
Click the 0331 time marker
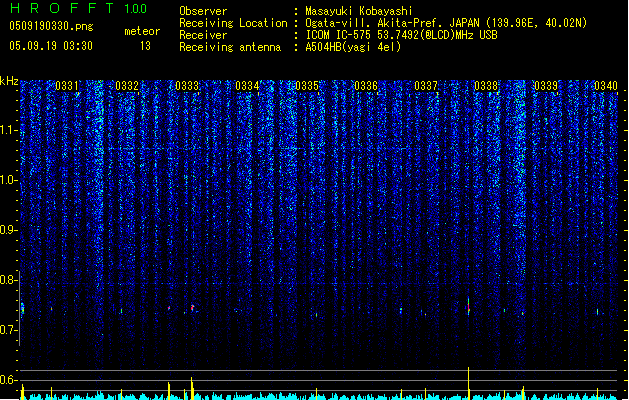(x=67, y=86)
